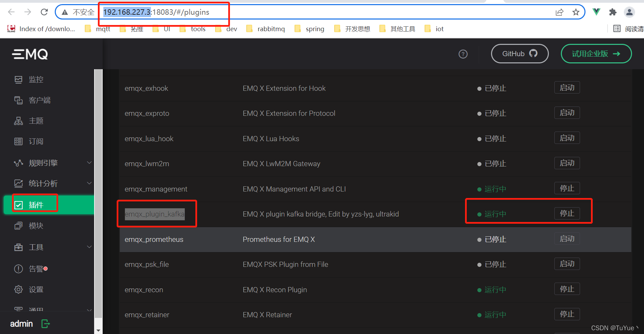This screenshot has width=644, height=334.
Task: Click the emqx_plugin_kafka plugin name
Action: click(x=155, y=214)
